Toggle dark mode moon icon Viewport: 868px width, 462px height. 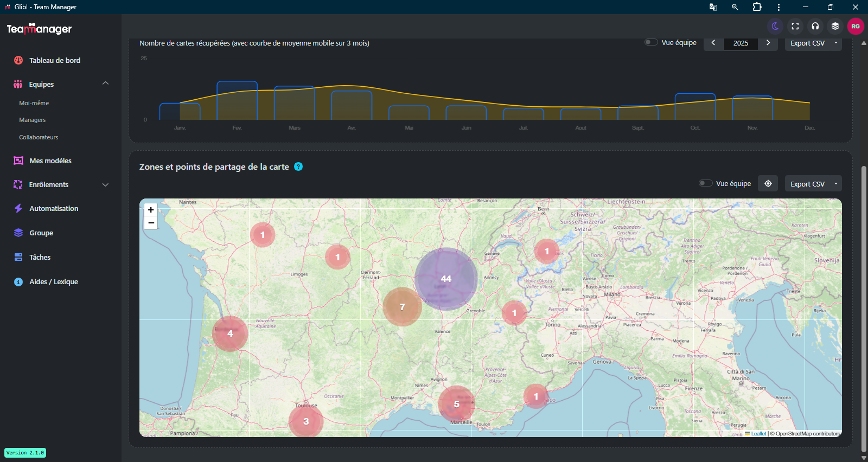pos(775,26)
